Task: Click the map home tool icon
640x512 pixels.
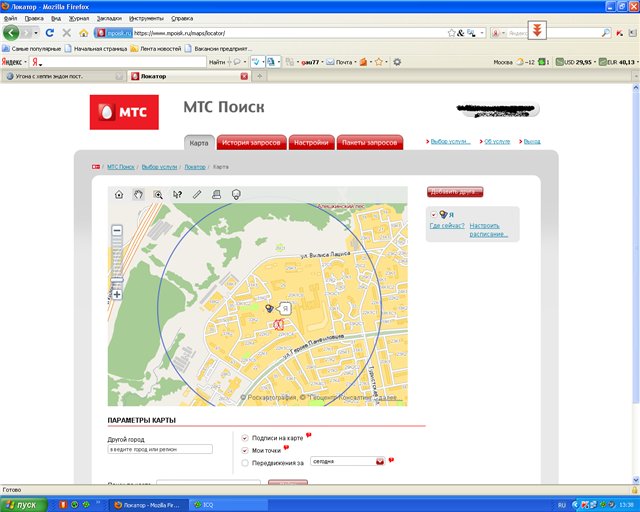Action: (119, 194)
